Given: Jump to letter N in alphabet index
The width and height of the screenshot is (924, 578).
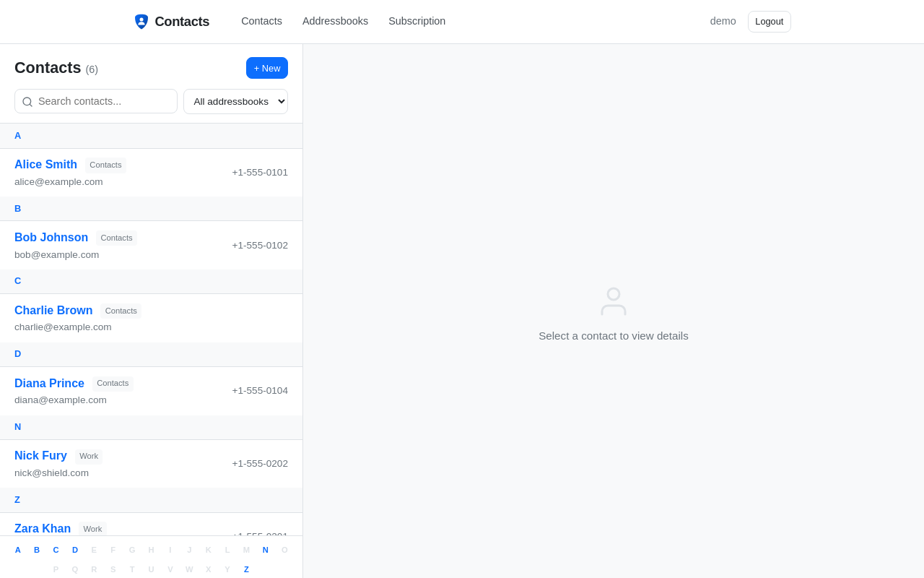Looking at the screenshot, I should tap(266, 550).
